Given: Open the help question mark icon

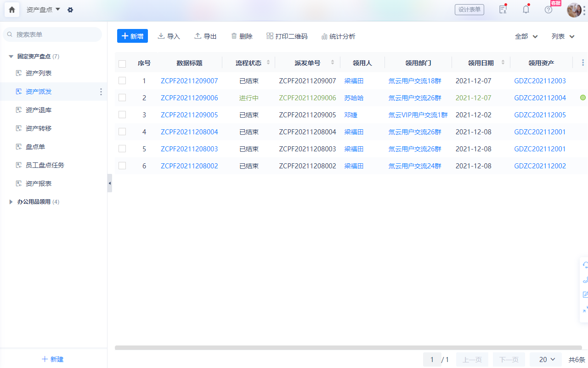Looking at the screenshot, I should (548, 10).
